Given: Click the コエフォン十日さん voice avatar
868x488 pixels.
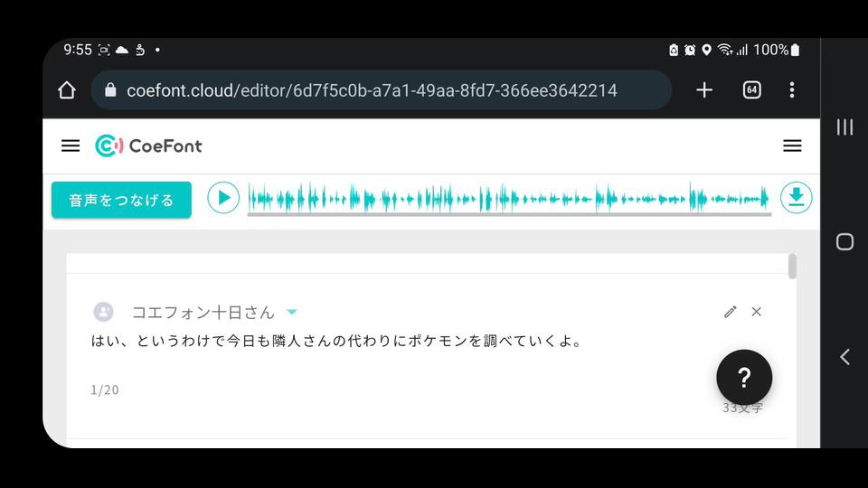Looking at the screenshot, I should tap(103, 312).
